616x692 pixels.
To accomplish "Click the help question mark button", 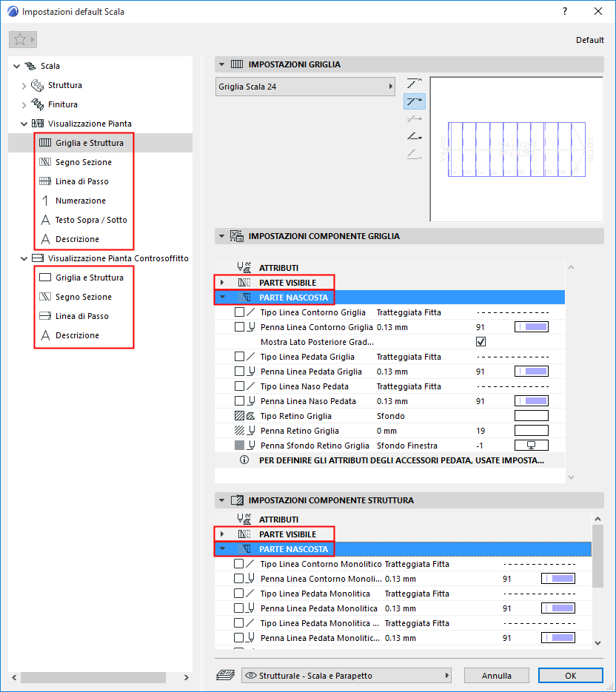I will click(565, 12).
